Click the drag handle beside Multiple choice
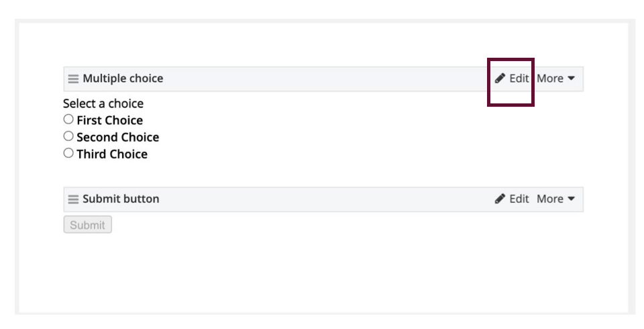644x329 pixels. coord(73,79)
